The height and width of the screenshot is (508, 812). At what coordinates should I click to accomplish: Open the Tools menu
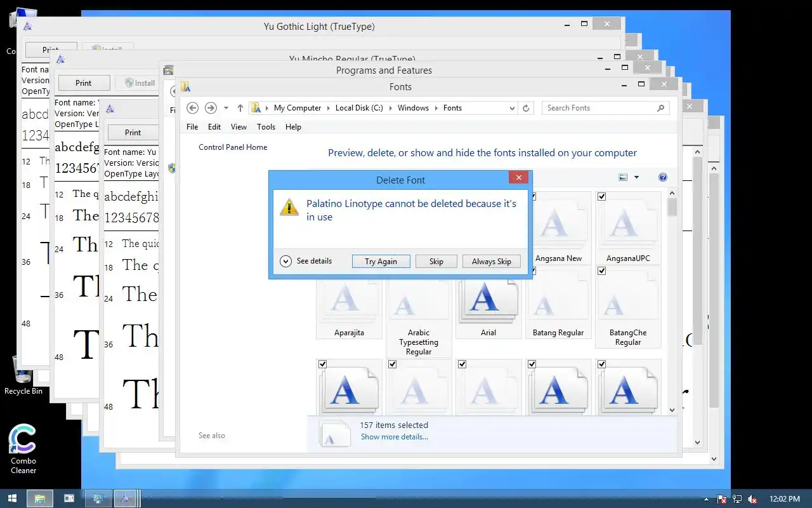pos(266,127)
